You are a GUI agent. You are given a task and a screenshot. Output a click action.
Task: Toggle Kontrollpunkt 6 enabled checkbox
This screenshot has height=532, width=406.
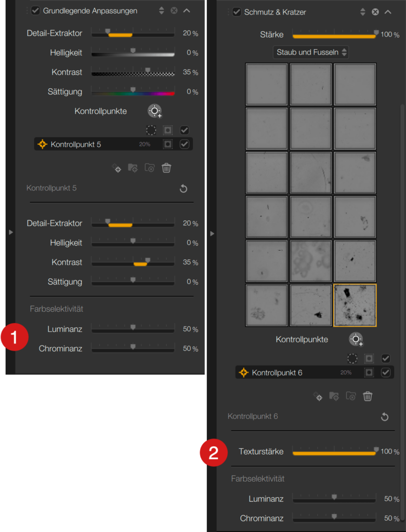click(x=386, y=373)
